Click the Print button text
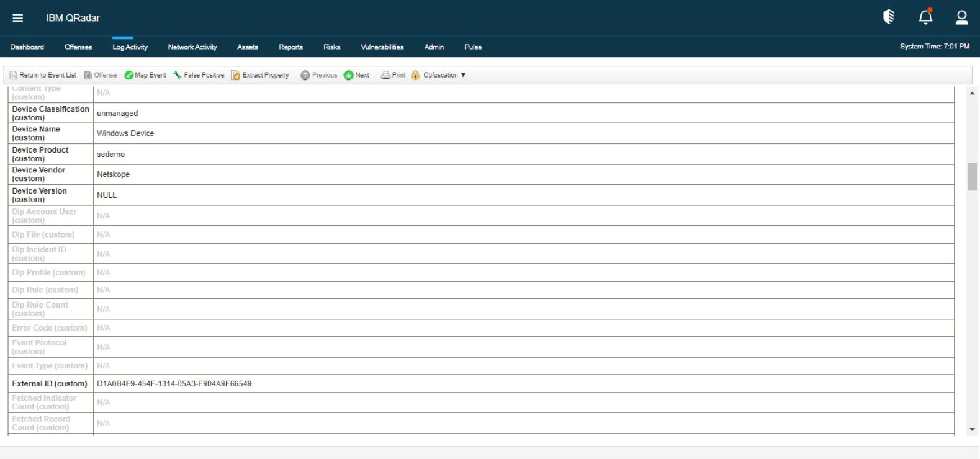Screen dimensions: 980x459 coord(398,75)
